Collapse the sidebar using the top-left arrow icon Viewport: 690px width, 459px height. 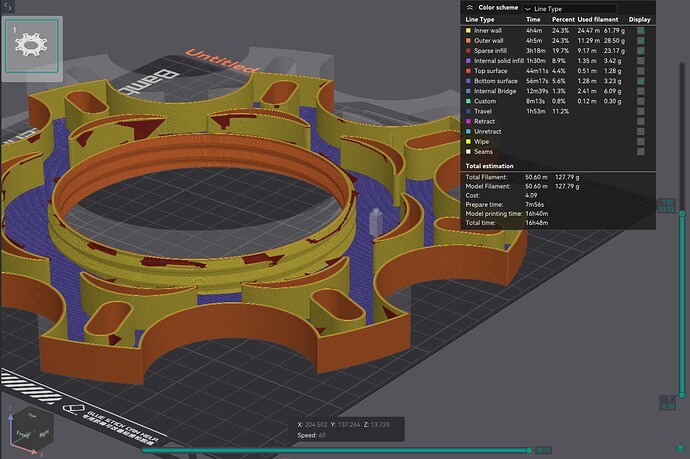click(8, 7)
